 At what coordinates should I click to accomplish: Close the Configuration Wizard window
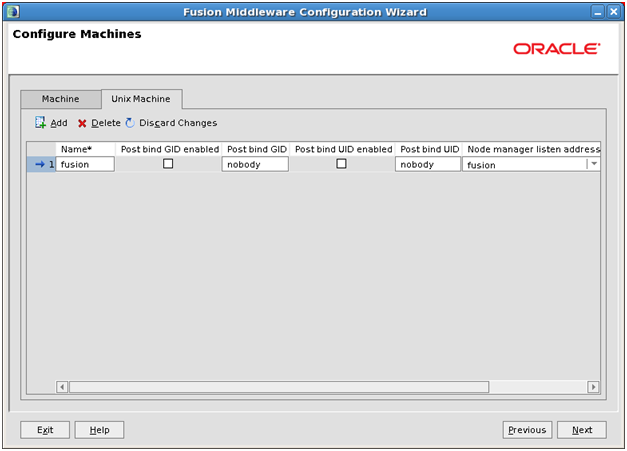(613, 12)
